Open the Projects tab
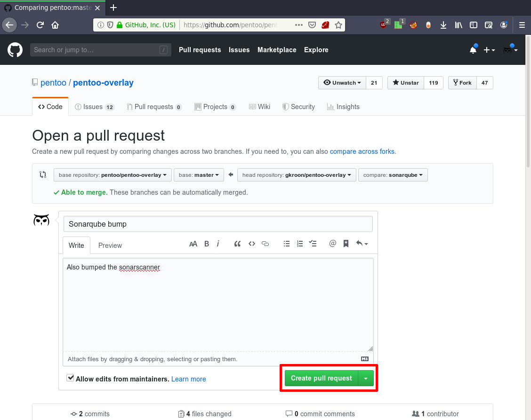531x420 pixels. pos(216,107)
